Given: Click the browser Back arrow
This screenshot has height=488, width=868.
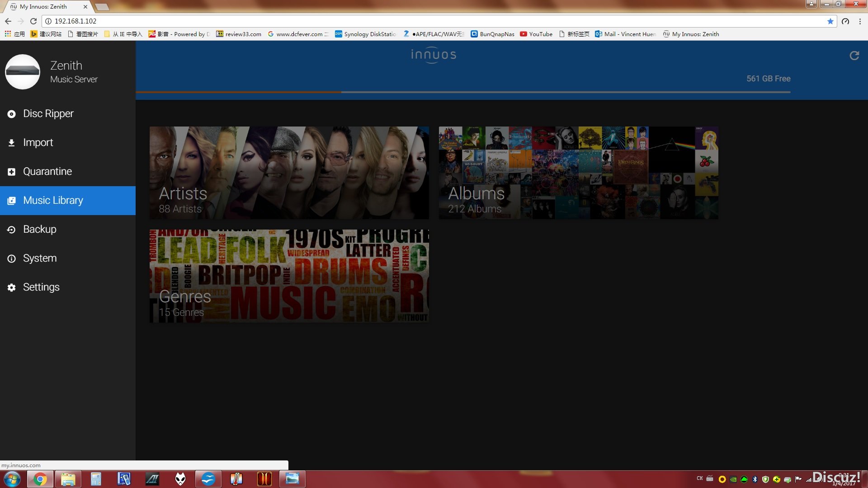Looking at the screenshot, I should click(8, 21).
